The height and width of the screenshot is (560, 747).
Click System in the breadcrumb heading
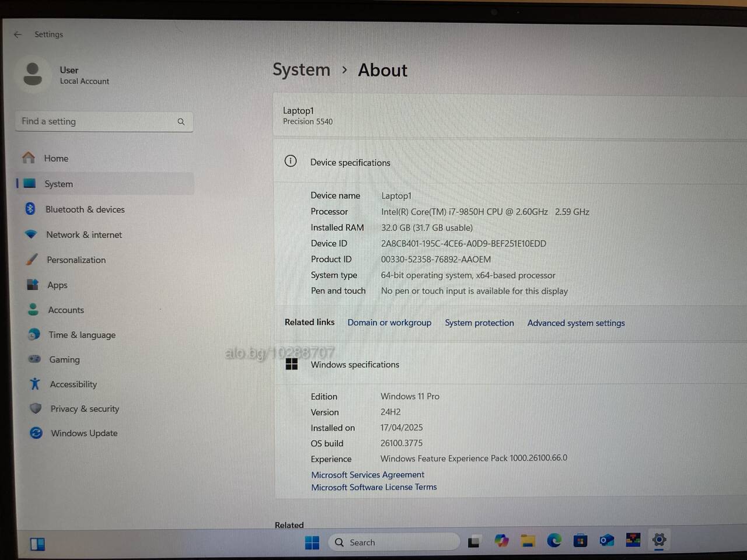point(301,69)
